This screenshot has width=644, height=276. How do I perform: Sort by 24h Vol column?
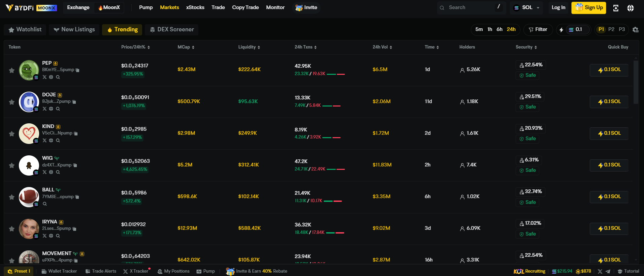click(382, 47)
